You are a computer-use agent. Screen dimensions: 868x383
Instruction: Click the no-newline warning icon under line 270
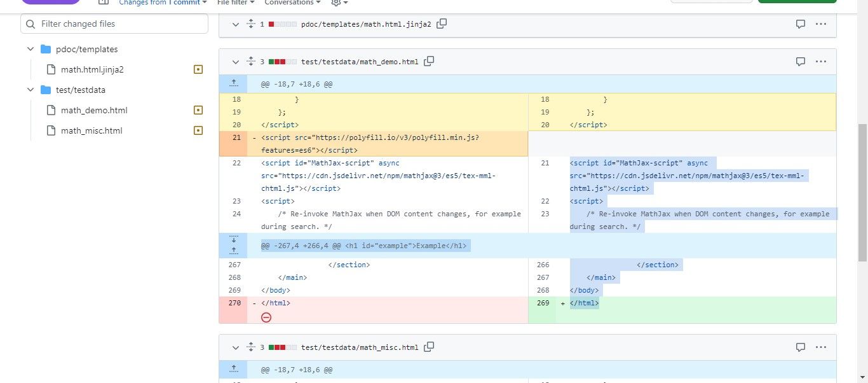(x=266, y=317)
